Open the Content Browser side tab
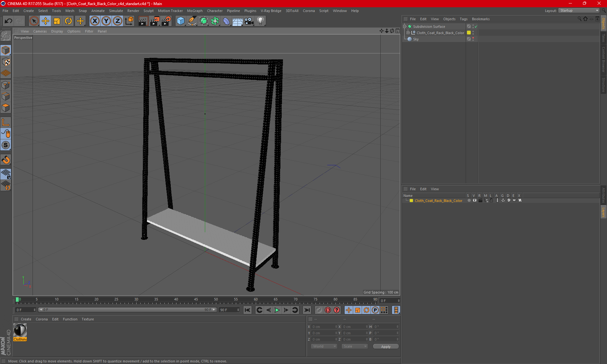This screenshot has width=607, height=364. point(604,59)
